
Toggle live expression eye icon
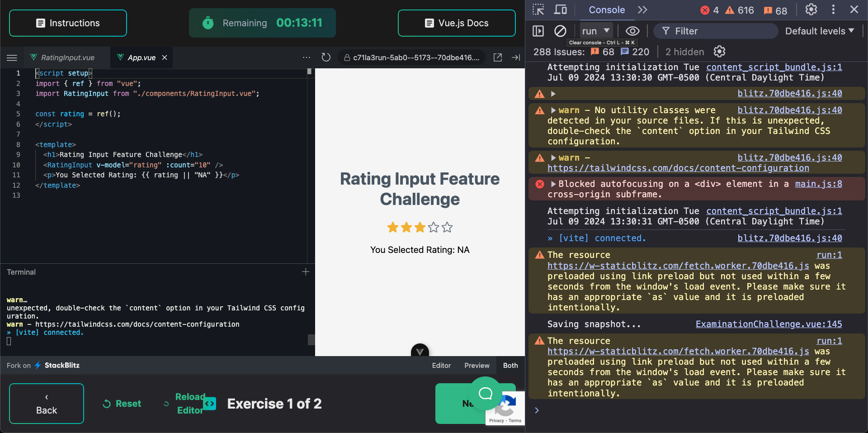click(632, 31)
